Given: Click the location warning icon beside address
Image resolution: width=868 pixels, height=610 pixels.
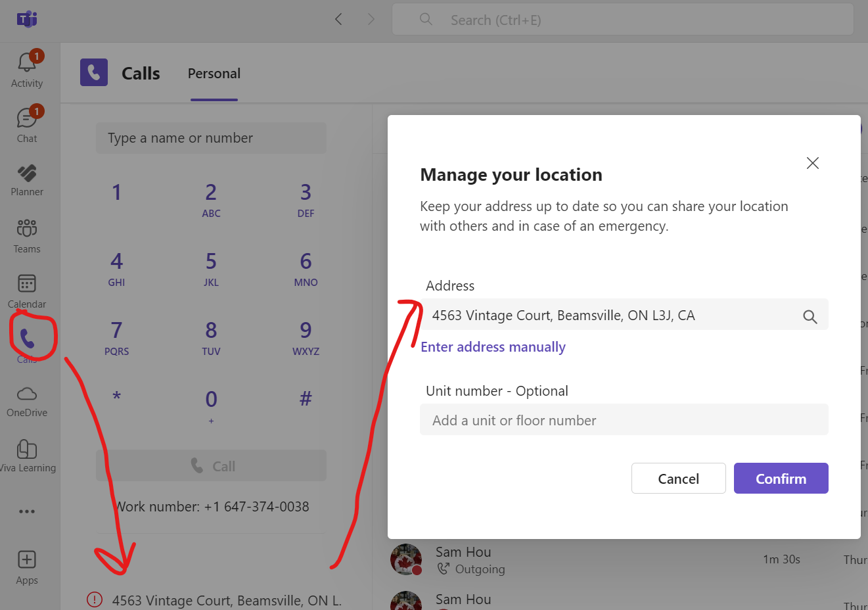Looking at the screenshot, I should pos(95,599).
